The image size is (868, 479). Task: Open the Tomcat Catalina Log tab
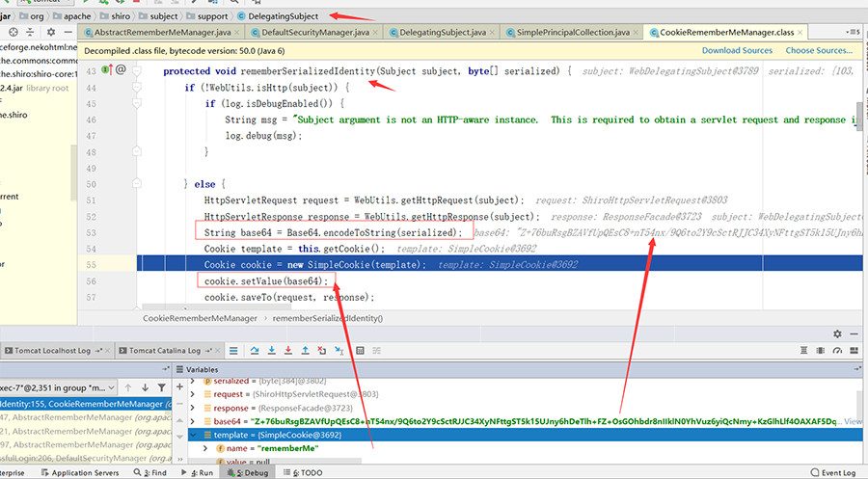click(x=164, y=350)
